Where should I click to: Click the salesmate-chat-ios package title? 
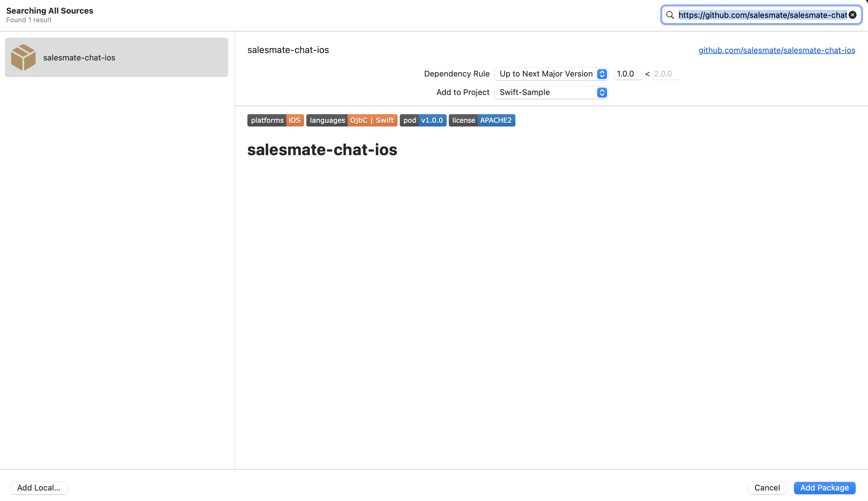(288, 50)
